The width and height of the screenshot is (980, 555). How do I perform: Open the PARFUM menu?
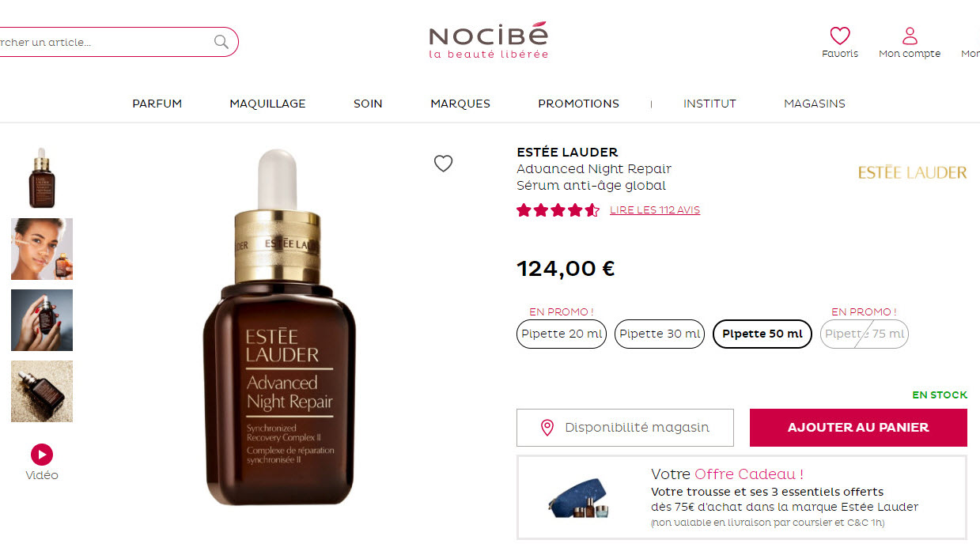point(157,104)
